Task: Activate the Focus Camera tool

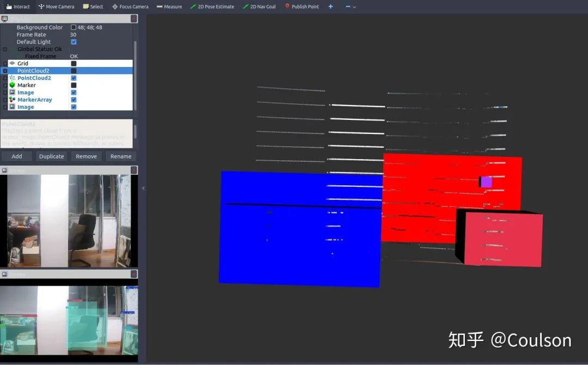Action: point(130,7)
